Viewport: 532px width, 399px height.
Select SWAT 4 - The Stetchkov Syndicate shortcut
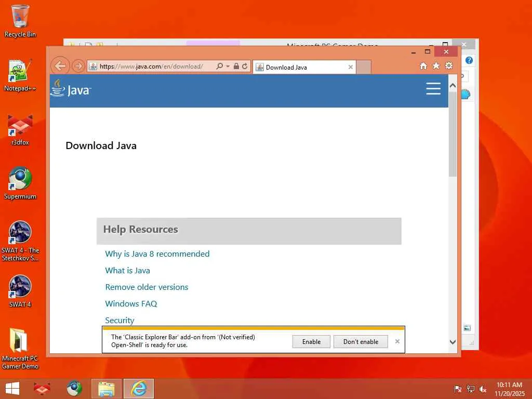click(20, 241)
